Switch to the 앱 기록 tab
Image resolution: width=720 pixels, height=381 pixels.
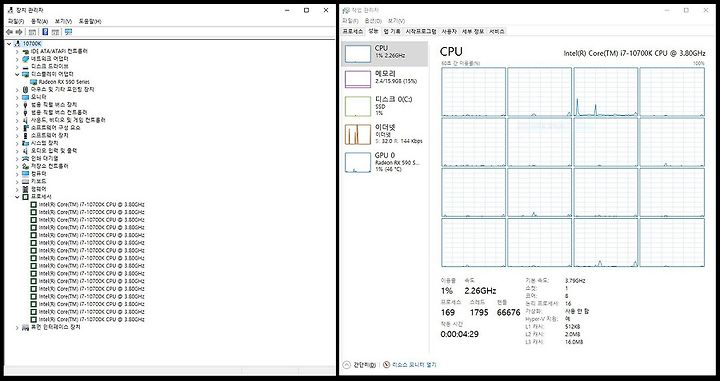pyautogui.click(x=392, y=31)
